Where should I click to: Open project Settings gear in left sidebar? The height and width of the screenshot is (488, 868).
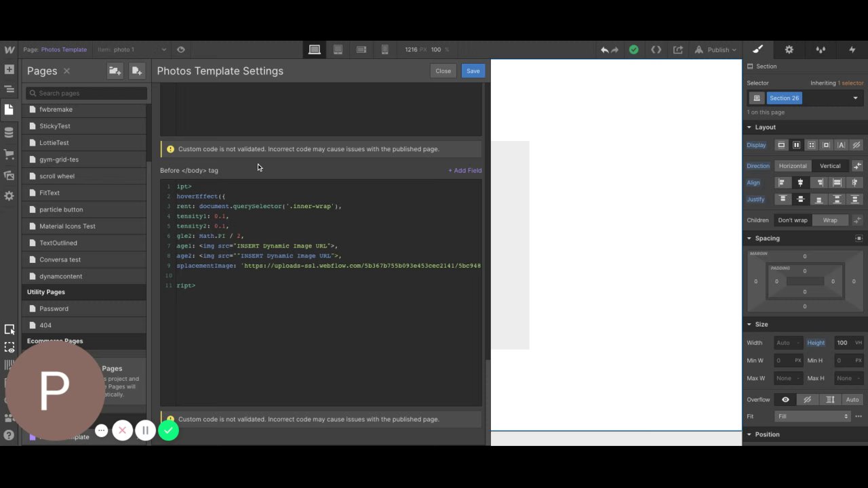(x=9, y=196)
